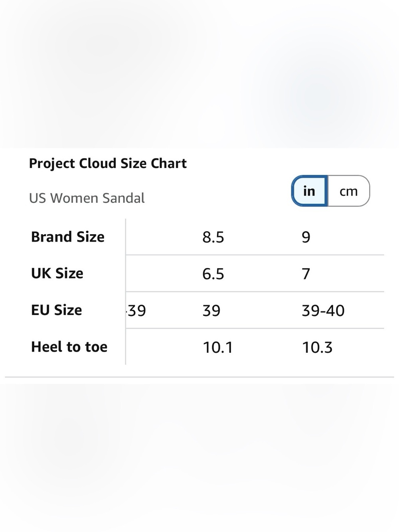Select the Heel to toe row header
The image size is (399, 532).
pyautogui.click(x=69, y=347)
